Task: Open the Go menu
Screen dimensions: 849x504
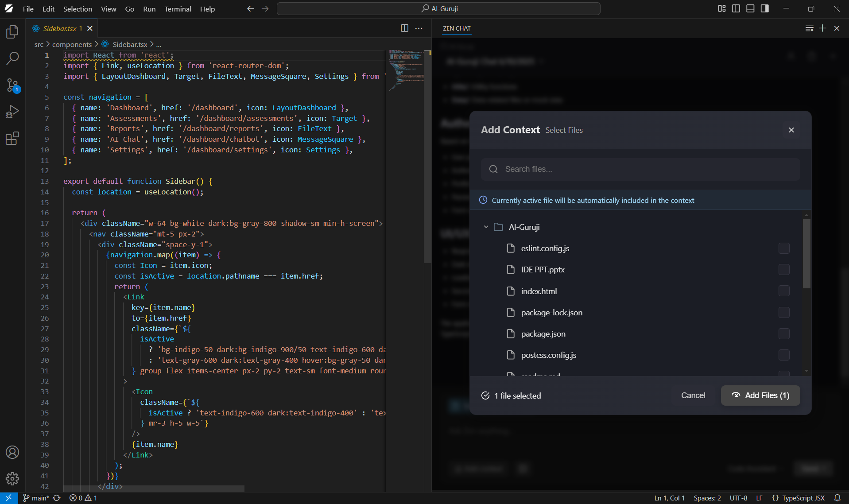Action: [129, 9]
